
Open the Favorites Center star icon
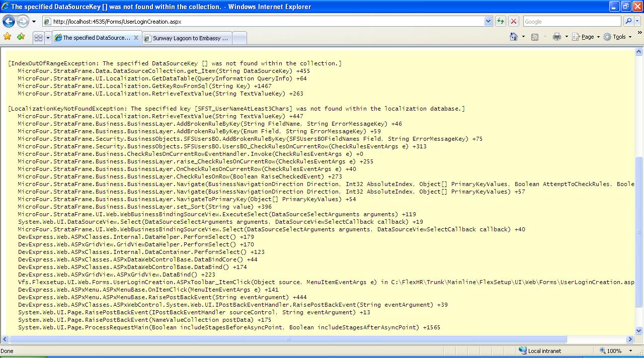[7, 37]
